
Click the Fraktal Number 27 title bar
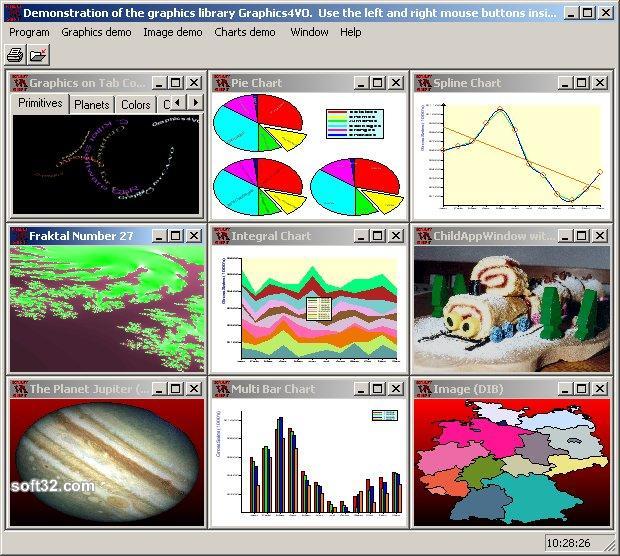point(108,236)
